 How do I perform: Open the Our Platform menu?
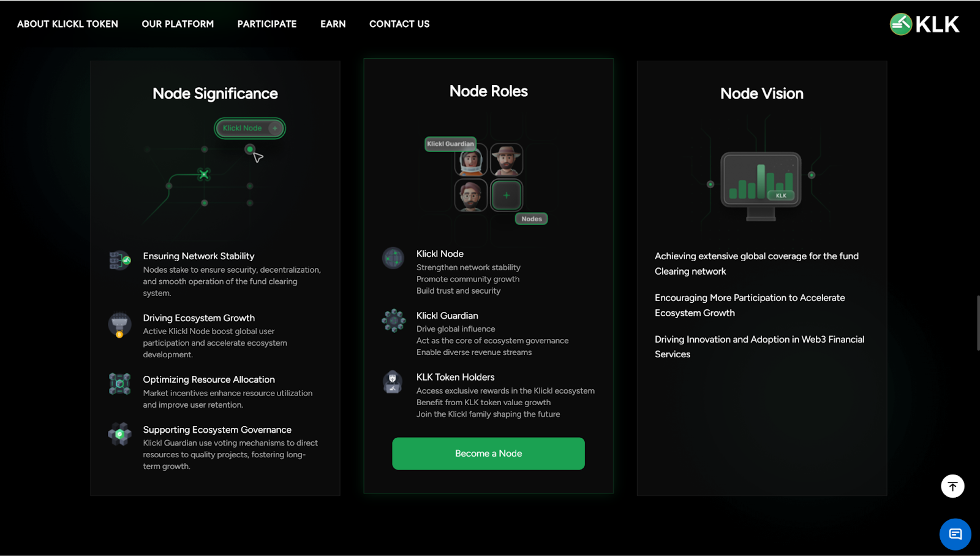point(178,24)
